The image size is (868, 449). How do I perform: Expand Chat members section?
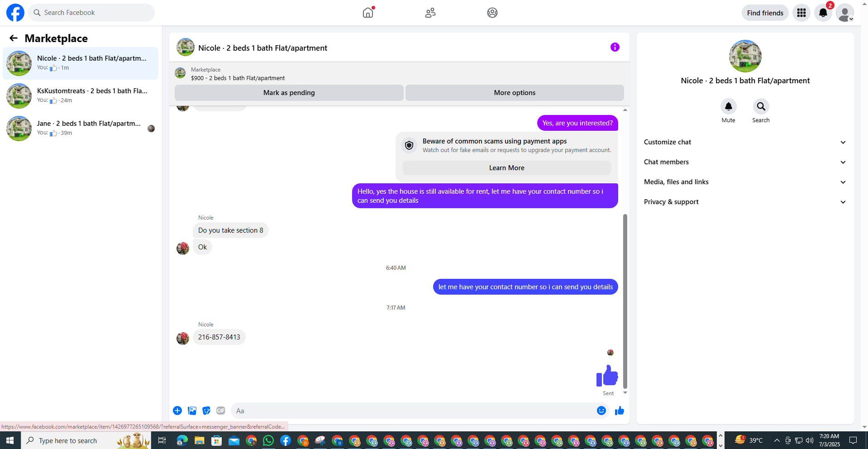tap(745, 162)
